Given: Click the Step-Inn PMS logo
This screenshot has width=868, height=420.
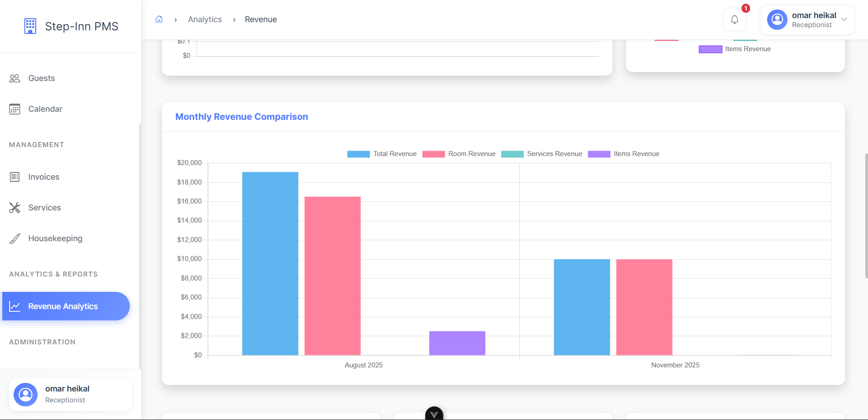Looking at the screenshot, I should coord(70,26).
